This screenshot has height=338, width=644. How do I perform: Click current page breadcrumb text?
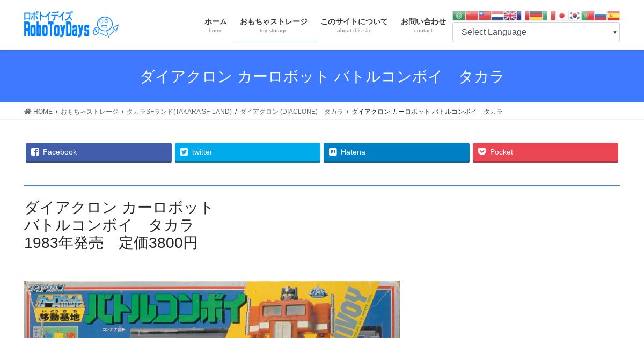427,112
